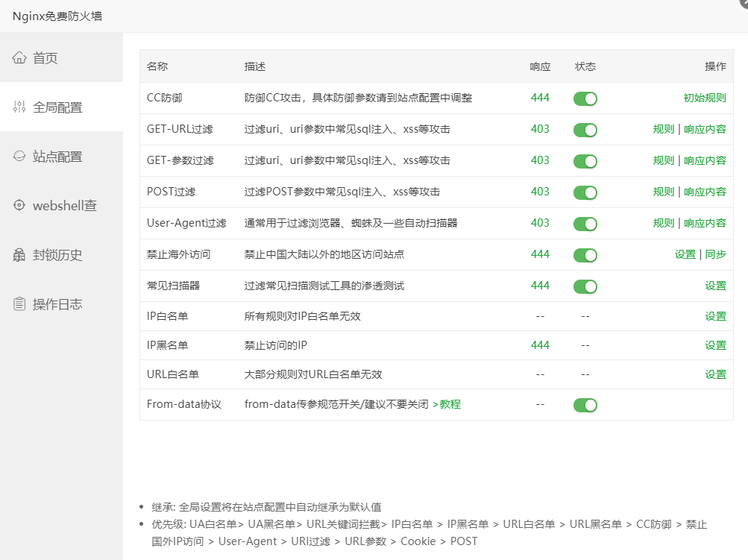Click 设置 for 禁止海外访问
Screen dimensions: 748x560
click(685, 254)
